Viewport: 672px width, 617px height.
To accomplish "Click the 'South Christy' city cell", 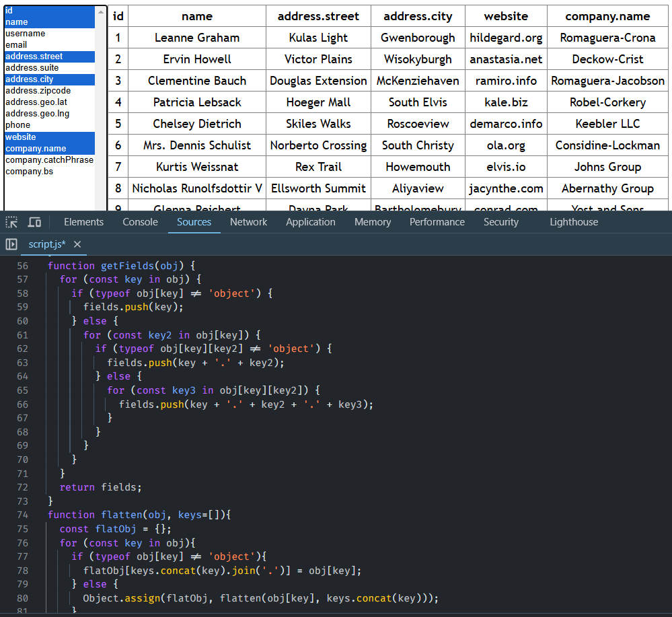I will [x=418, y=145].
